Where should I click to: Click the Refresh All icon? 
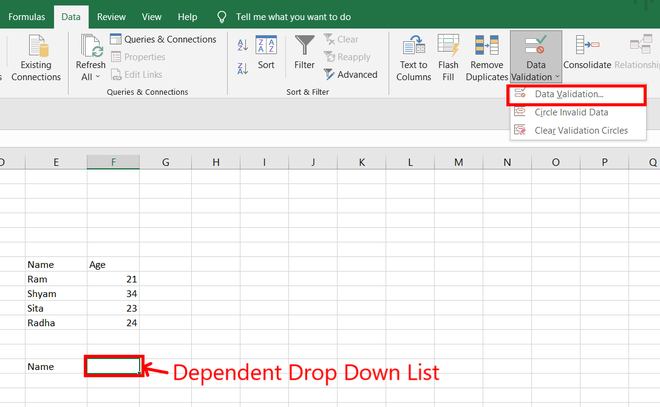coord(91,46)
